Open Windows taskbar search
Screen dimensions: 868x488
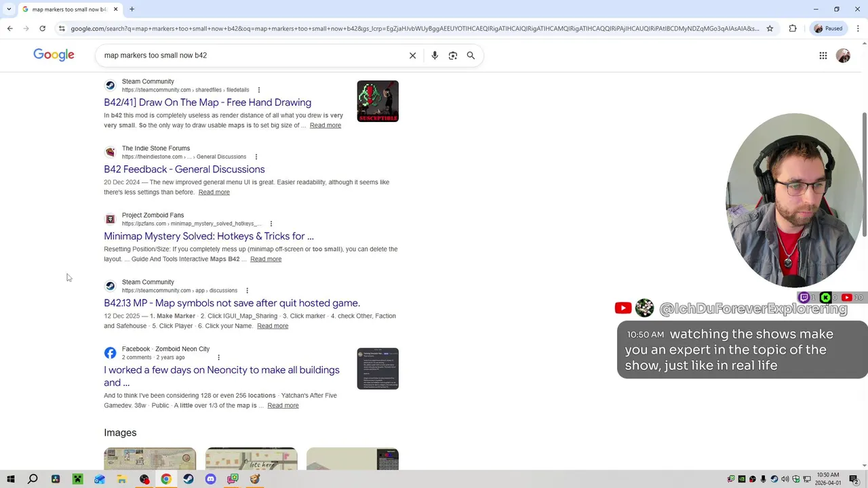[x=33, y=479]
